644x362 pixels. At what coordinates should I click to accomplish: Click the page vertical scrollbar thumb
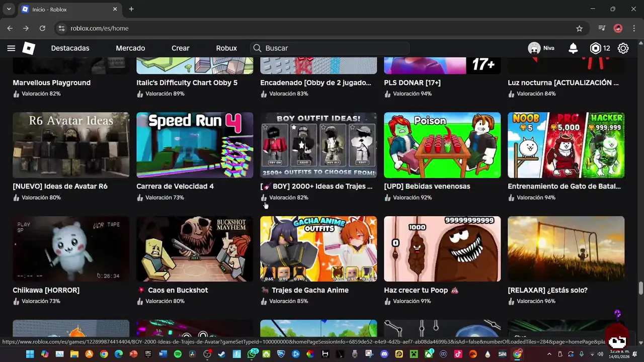[x=640, y=289]
